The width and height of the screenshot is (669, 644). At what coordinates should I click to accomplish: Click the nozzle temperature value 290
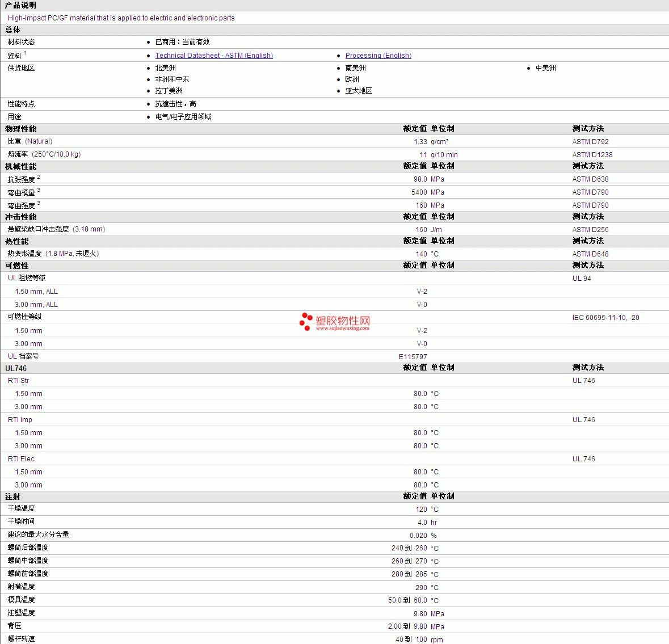coord(421,588)
